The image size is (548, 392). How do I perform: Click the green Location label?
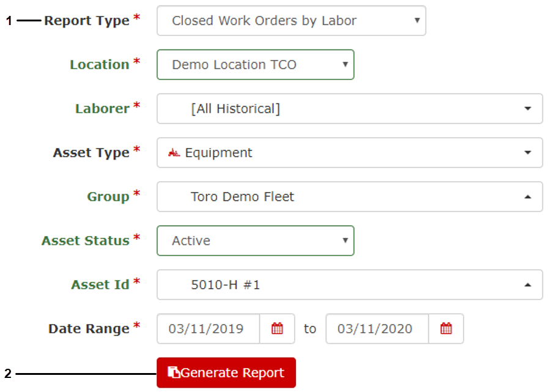(x=99, y=65)
